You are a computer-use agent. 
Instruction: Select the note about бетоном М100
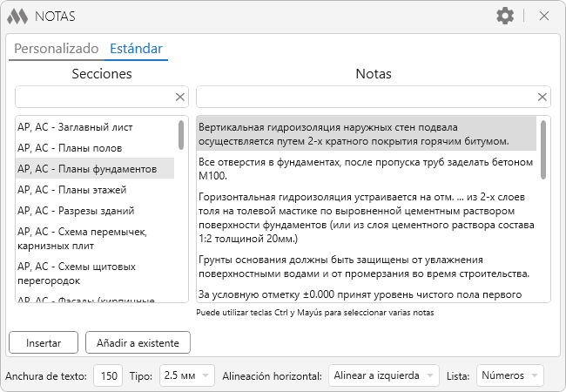click(365, 168)
